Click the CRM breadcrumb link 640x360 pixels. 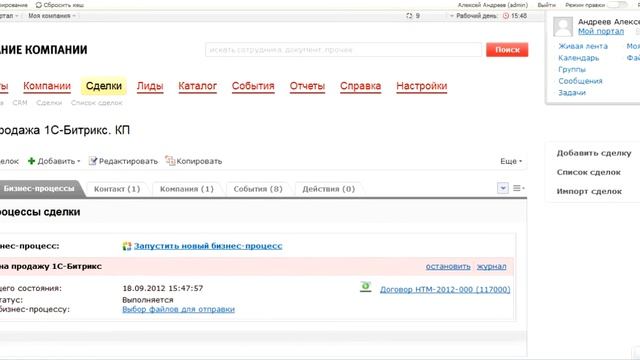click(20, 103)
